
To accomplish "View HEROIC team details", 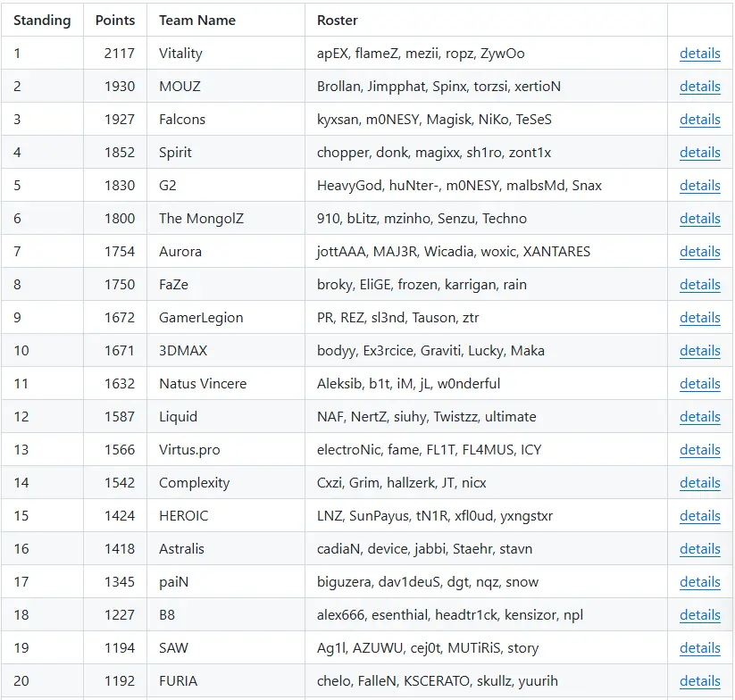I will [x=699, y=516].
